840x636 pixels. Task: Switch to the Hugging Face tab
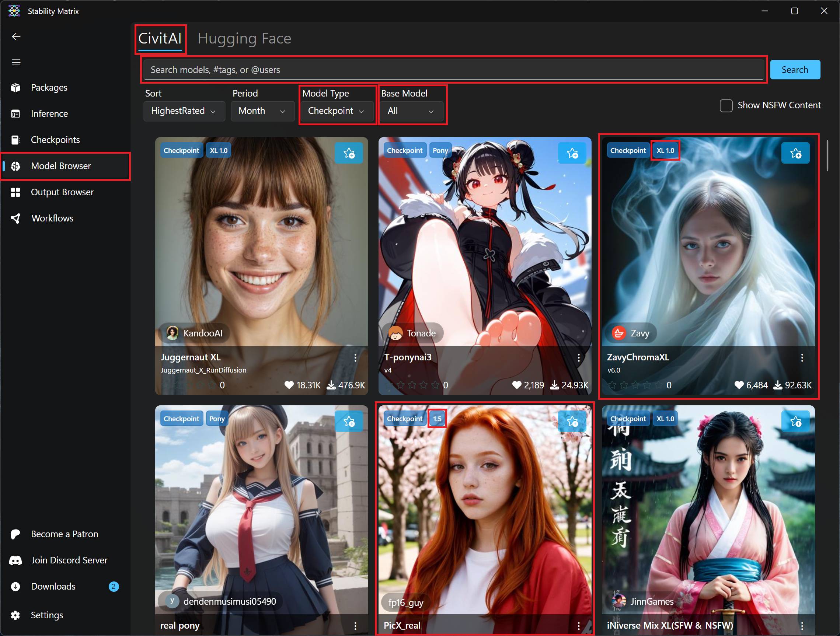244,38
